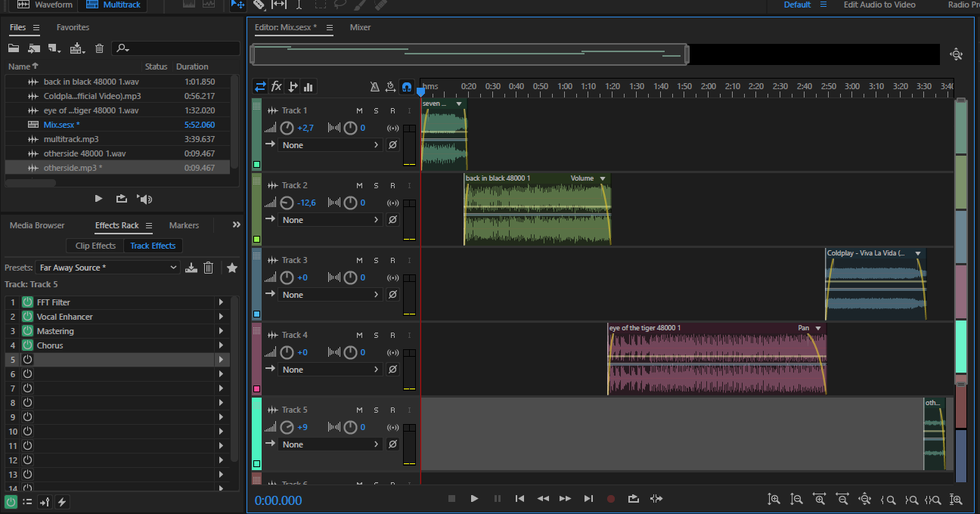The image size is (980, 514).
Task: Toggle Inputs/Outputs view in the editor
Action: pos(259,86)
